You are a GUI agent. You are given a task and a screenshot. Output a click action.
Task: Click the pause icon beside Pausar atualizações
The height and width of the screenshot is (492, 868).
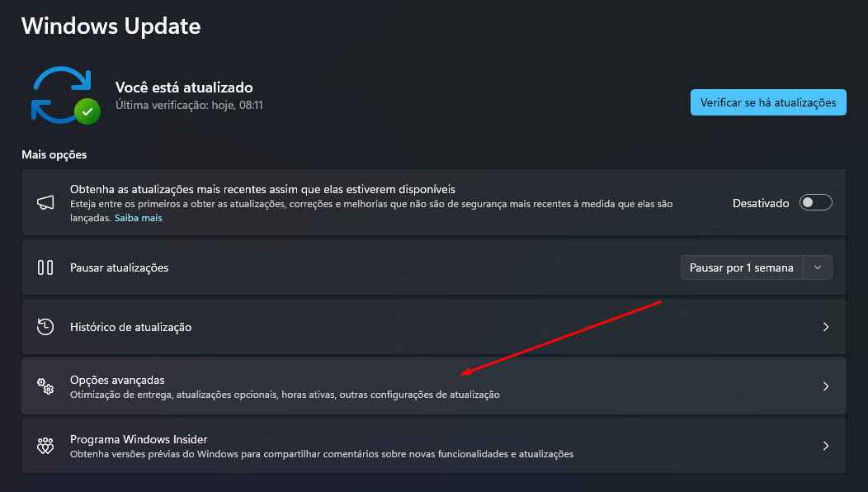tap(45, 267)
